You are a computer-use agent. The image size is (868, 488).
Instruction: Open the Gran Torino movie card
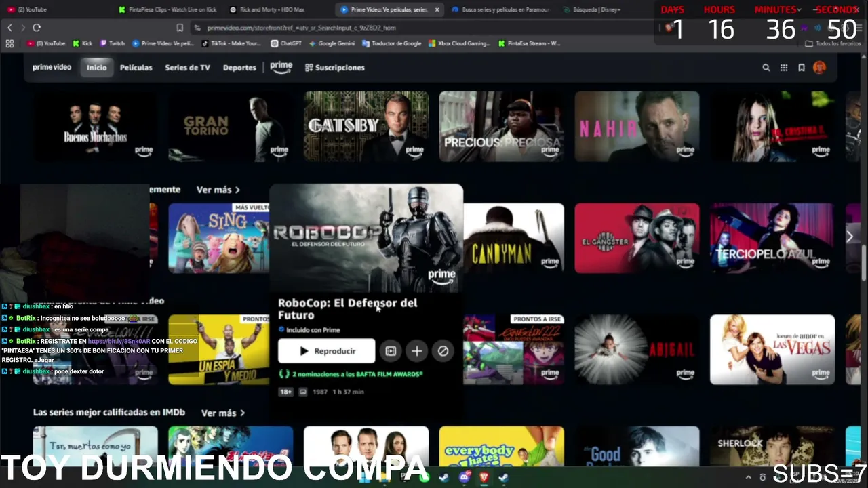[231, 127]
